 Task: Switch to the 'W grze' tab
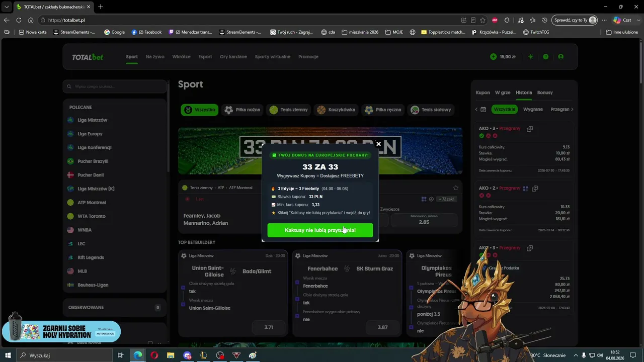[x=503, y=93]
